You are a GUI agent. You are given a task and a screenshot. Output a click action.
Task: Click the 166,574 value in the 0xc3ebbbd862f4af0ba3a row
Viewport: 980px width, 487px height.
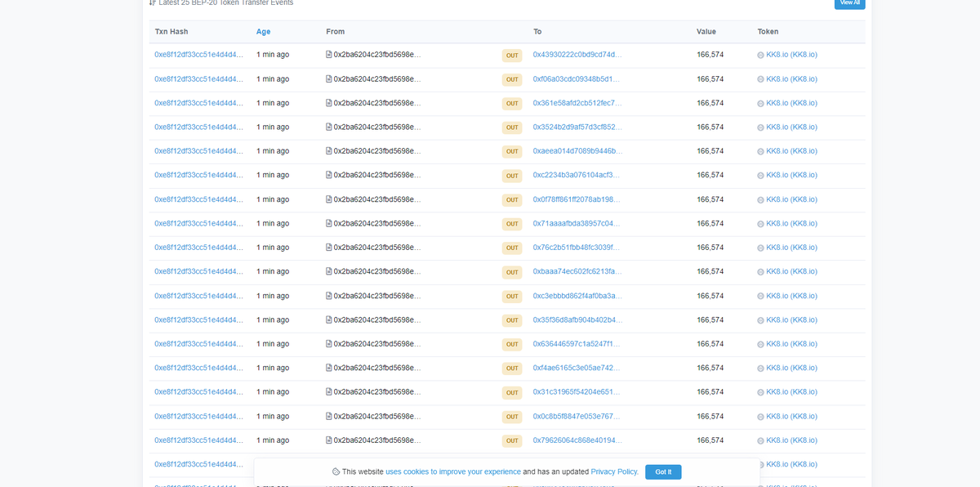[710, 296]
